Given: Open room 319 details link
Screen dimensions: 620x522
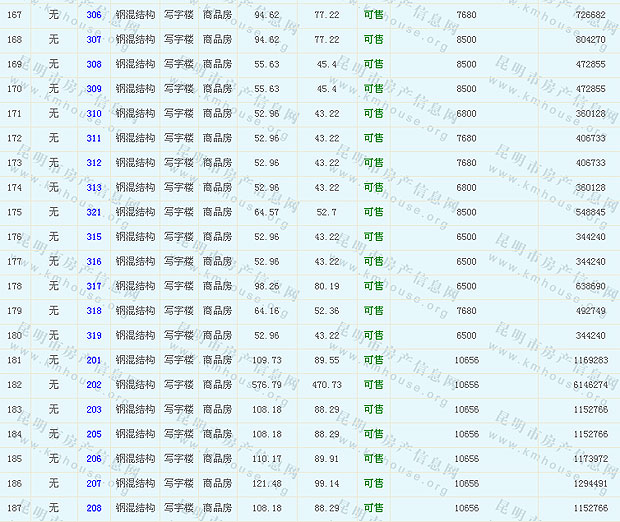Looking at the screenshot, I should pos(94,335).
